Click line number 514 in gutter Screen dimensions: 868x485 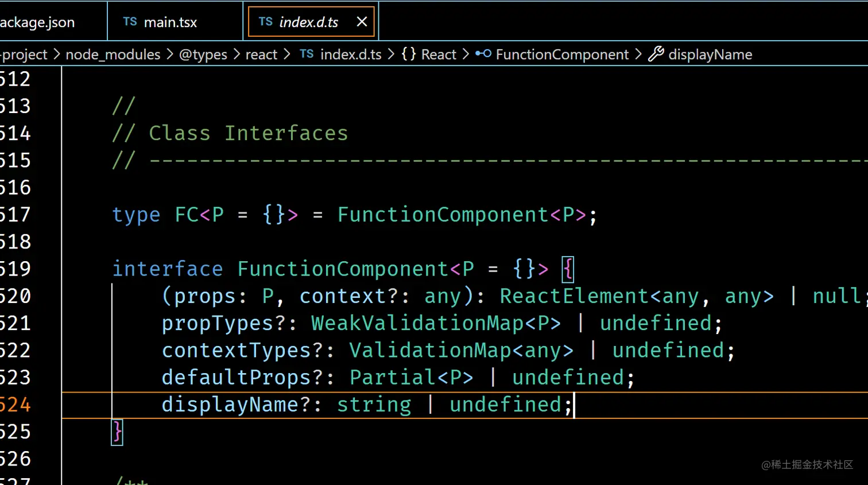click(15, 133)
